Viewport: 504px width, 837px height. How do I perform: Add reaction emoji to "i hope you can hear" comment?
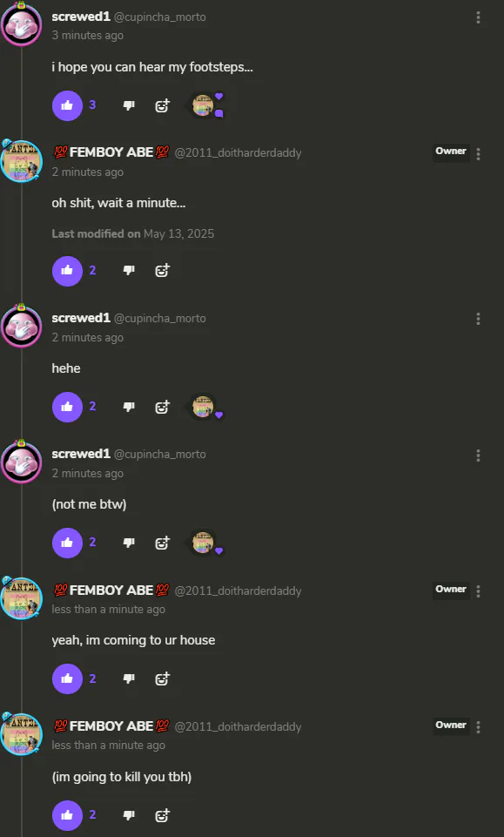pos(162,105)
